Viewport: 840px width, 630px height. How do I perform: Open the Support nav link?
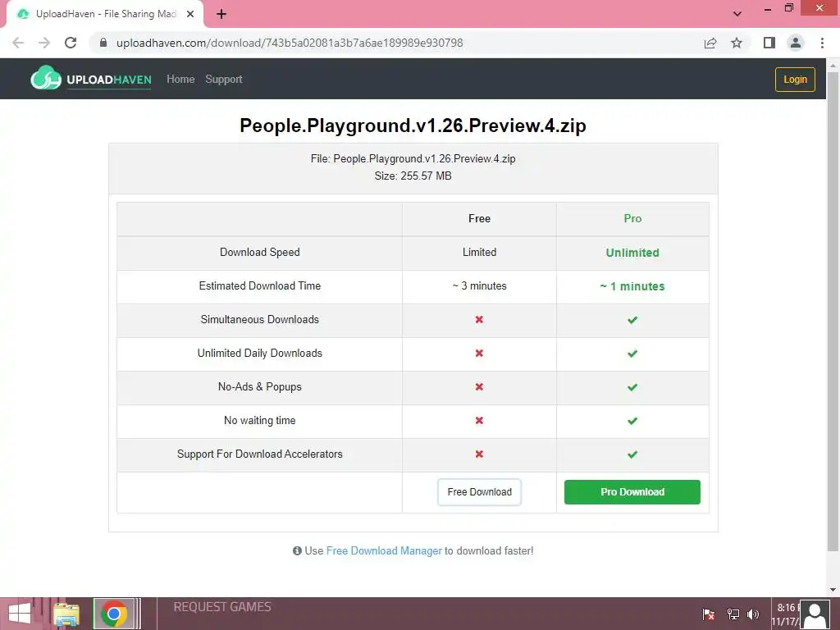224,80
